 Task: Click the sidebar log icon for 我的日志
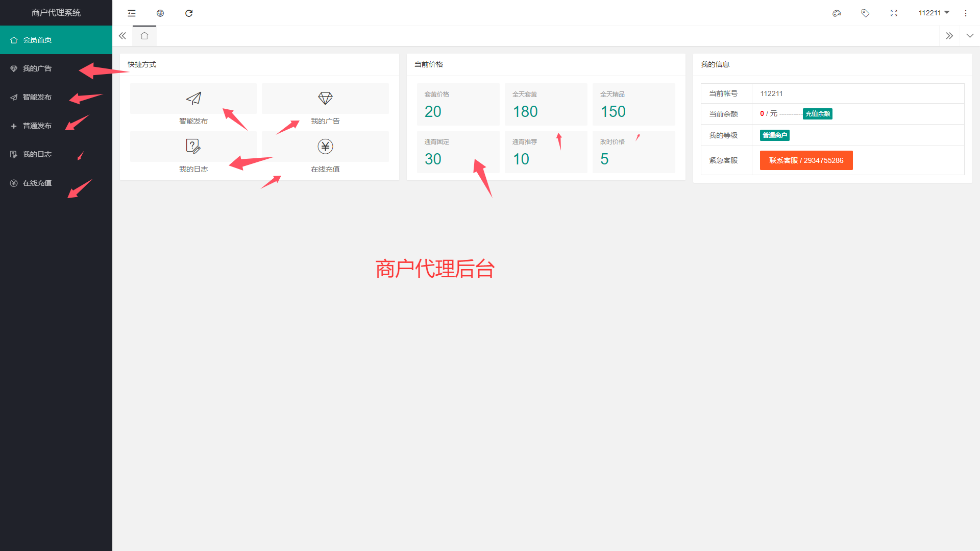pyautogui.click(x=14, y=154)
